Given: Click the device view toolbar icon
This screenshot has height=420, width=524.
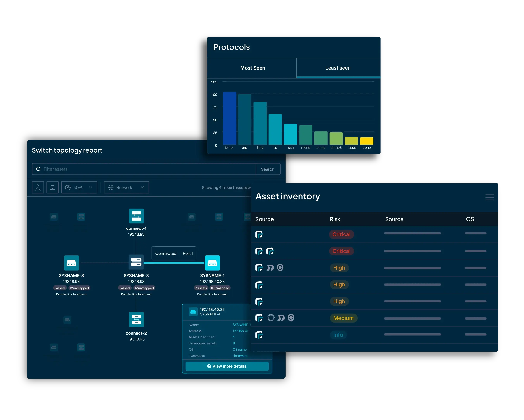Looking at the screenshot, I should coord(53,188).
